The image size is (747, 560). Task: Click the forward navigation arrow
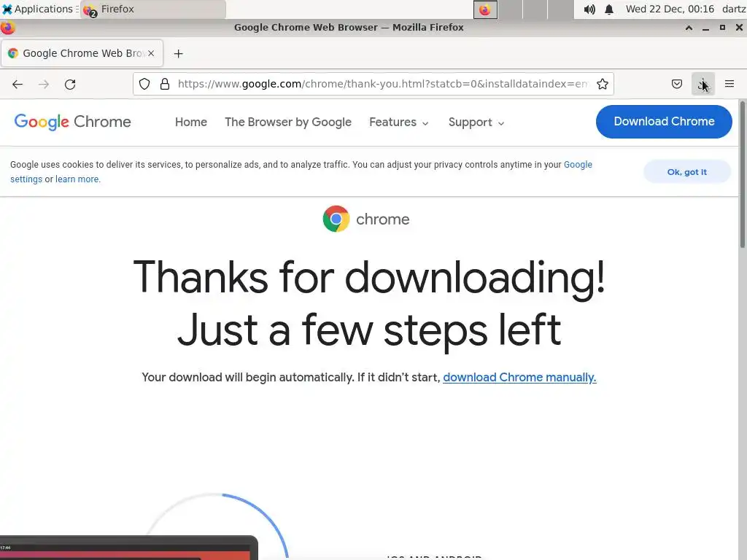44,85
